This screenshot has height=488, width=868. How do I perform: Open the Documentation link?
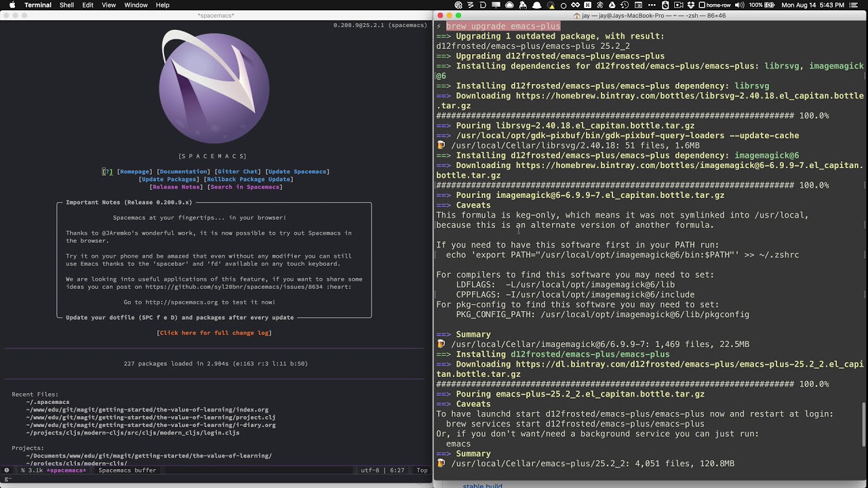(x=182, y=171)
